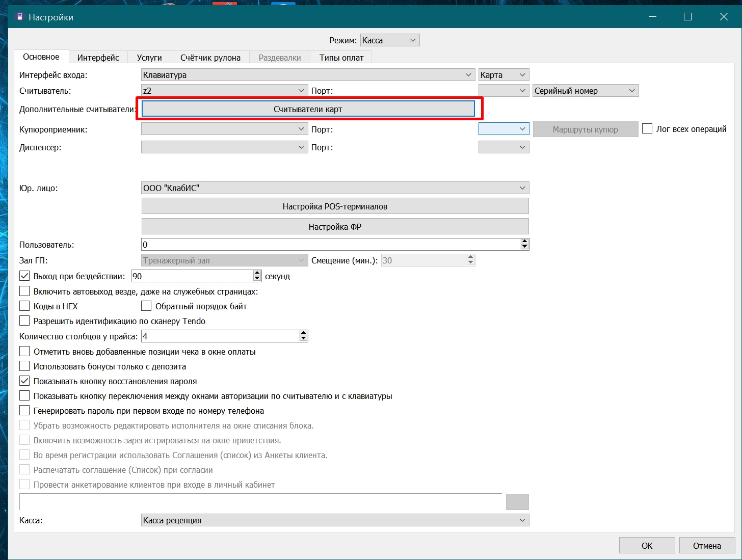The width and height of the screenshot is (742, 560).
Task: Maximize the Настройки window
Action: click(687, 17)
